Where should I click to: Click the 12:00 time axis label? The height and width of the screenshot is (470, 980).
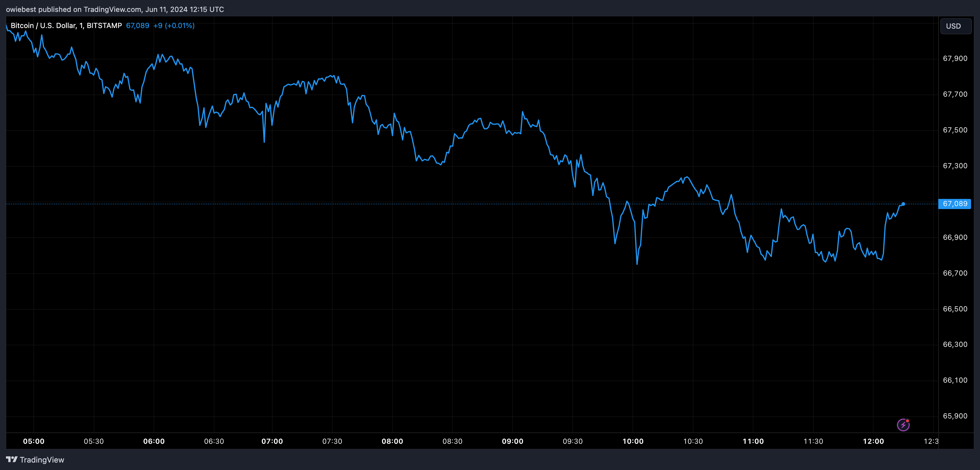point(873,441)
